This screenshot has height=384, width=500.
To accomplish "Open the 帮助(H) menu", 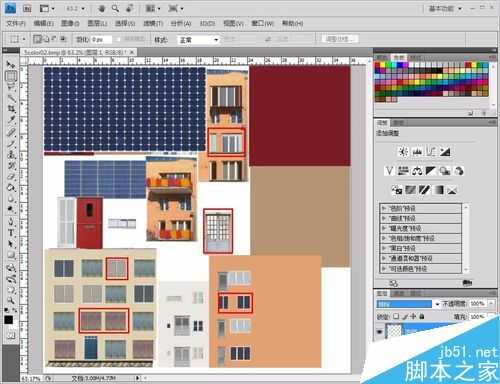I will [292, 23].
